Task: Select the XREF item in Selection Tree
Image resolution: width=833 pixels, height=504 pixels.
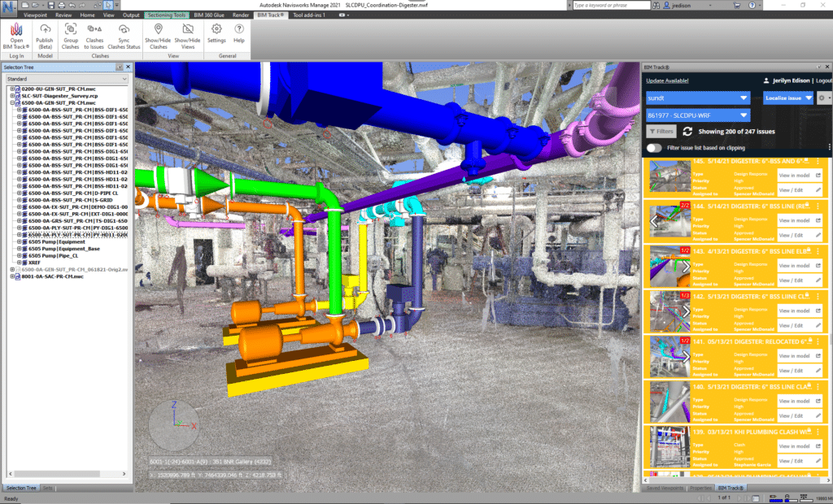Action: 34,263
